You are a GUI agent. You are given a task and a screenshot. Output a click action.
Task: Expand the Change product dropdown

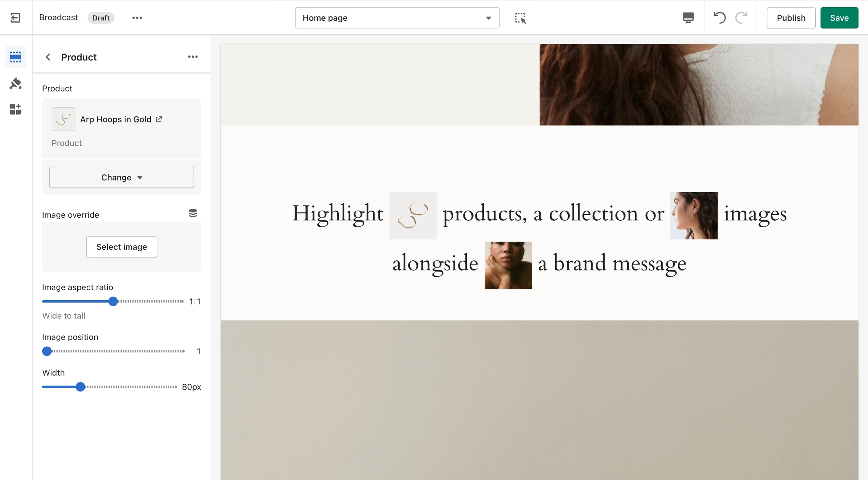(x=121, y=177)
